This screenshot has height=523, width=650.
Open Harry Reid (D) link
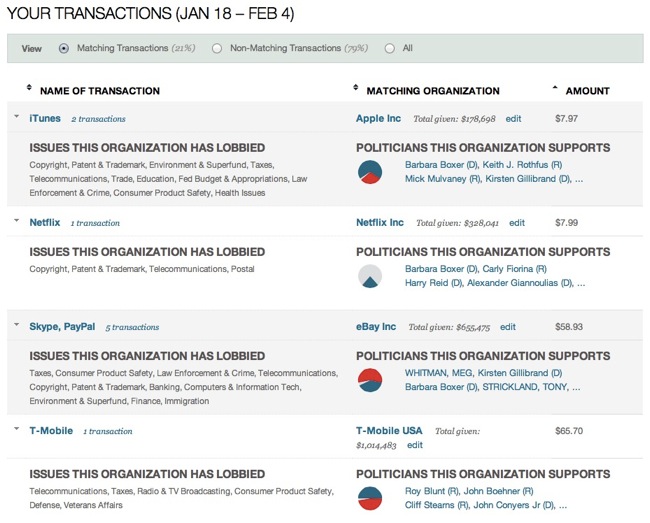434,283
